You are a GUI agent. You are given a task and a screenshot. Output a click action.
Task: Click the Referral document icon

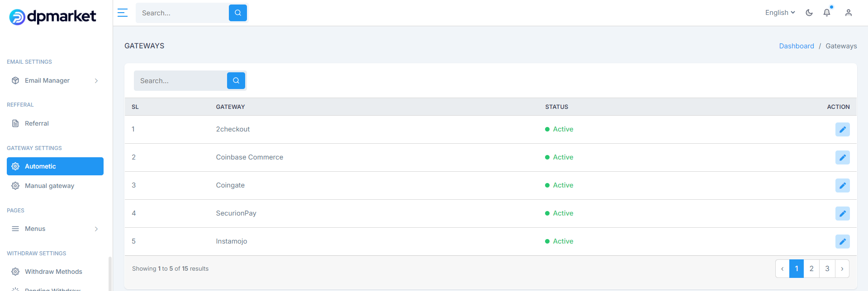click(x=15, y=123)
